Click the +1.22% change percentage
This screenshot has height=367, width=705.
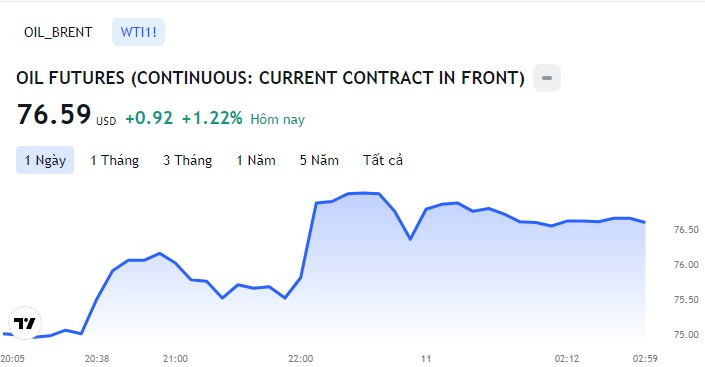212,118
